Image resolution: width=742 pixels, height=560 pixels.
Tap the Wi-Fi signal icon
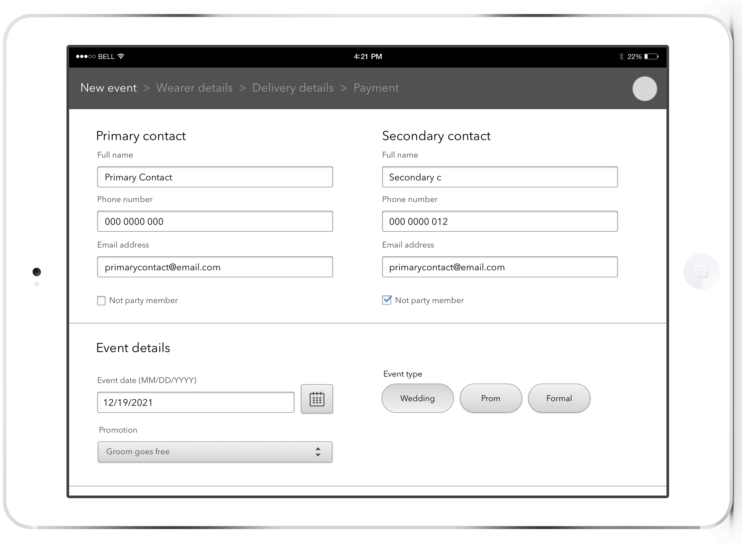pos(121,56)
